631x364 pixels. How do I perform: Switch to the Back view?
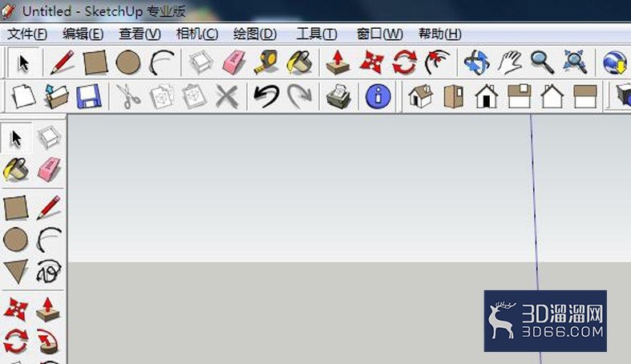pyautogui.click(x=552, y=96)
